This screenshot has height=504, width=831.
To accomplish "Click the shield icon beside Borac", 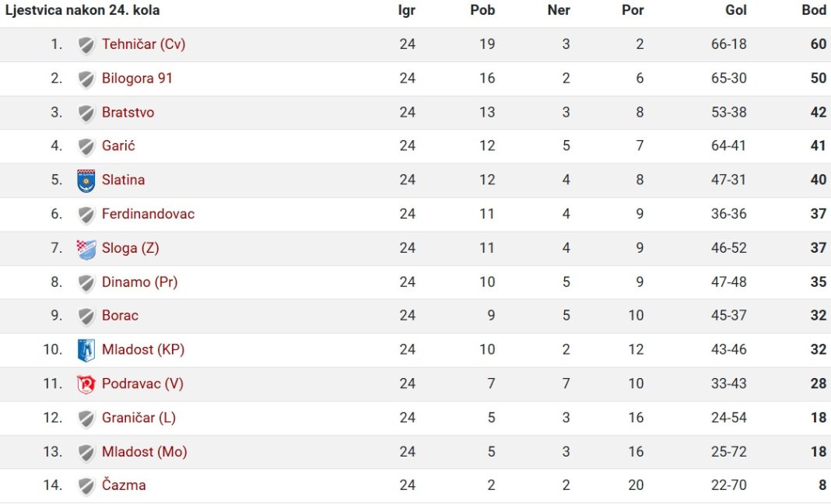I will point(86,317).
